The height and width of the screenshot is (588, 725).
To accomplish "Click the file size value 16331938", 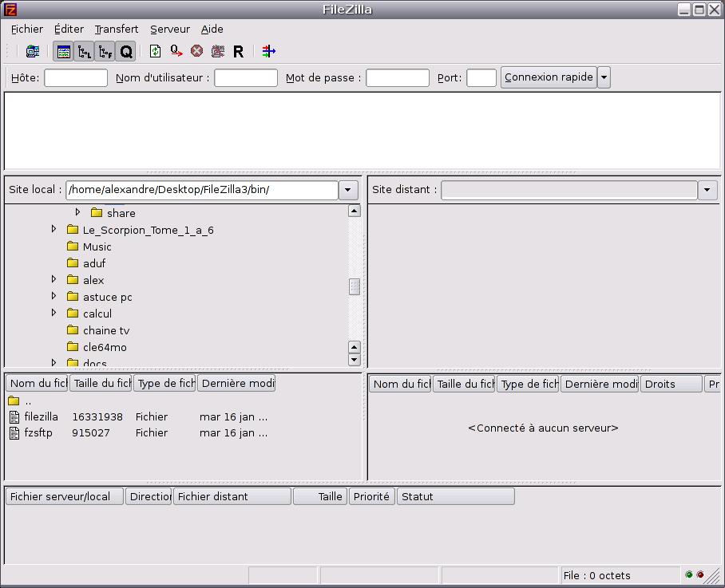I will [x=97, y=417].
